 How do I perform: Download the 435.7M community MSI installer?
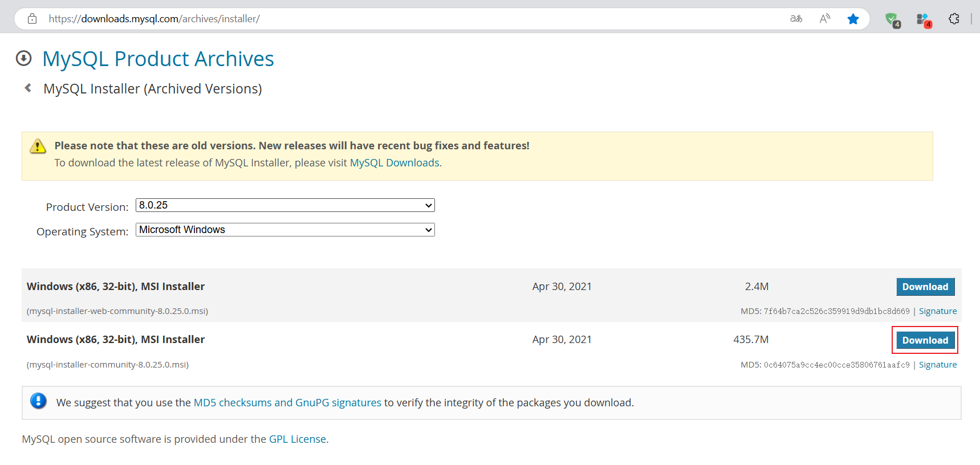[x=925, y=340]
